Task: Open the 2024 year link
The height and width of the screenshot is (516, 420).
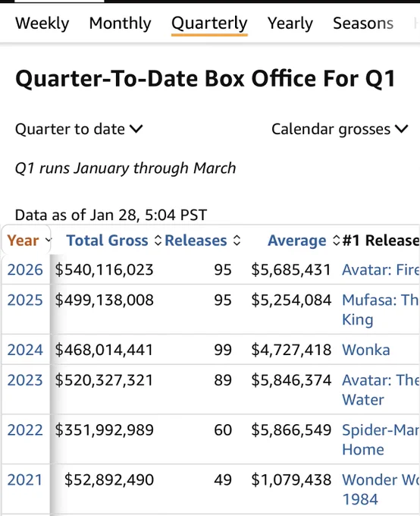Action: [25, 350]
